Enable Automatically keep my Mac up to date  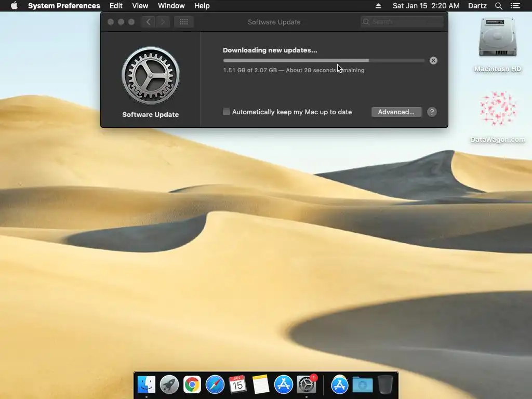[227, 112]
